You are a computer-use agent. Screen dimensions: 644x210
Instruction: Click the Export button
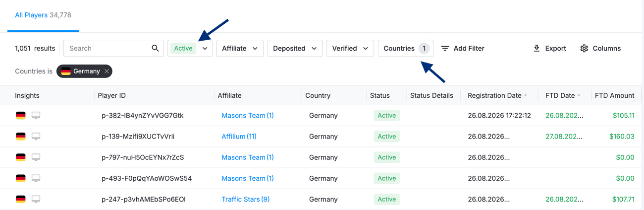(549, 48)
